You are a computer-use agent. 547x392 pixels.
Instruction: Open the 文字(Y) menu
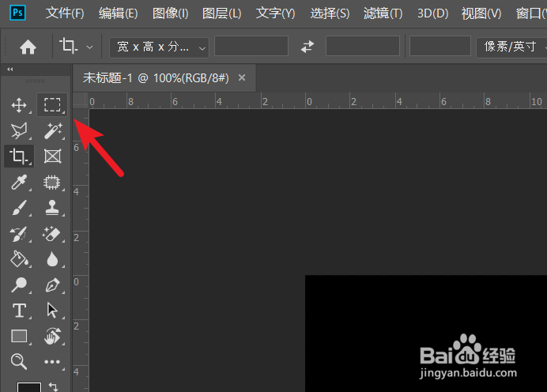pyautogui.click(x=276, y=13)
